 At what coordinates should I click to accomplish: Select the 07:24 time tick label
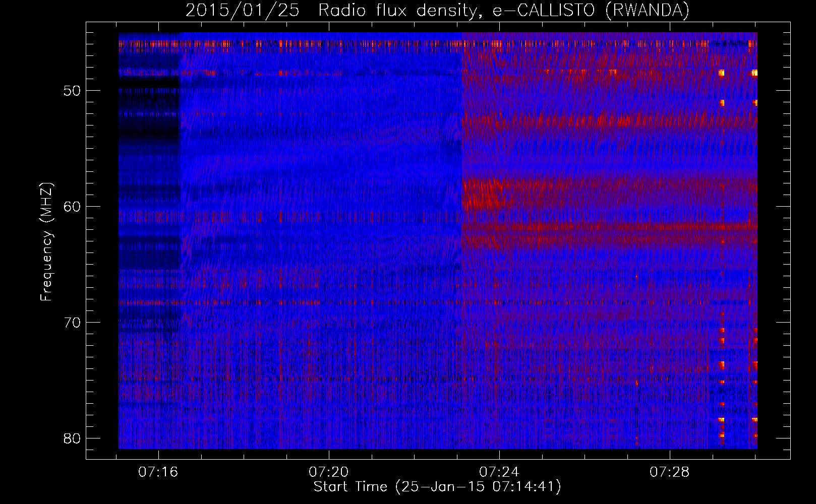pyautogui.click(x=499, y=472)
